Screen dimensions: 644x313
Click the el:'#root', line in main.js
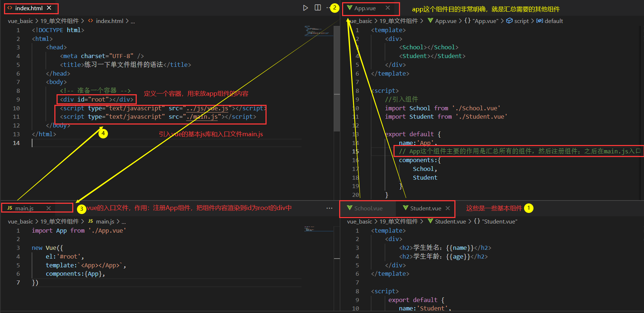65,256
